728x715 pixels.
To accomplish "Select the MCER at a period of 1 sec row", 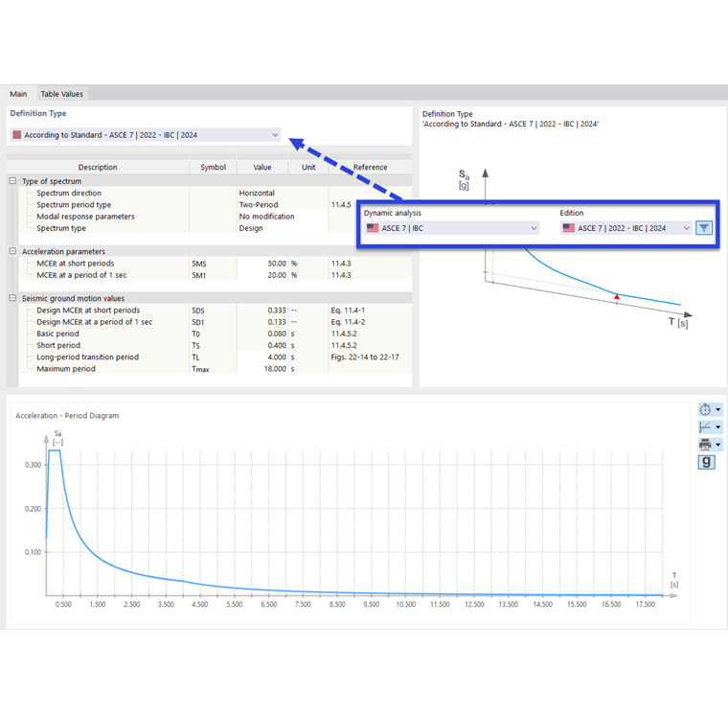I will [x=81, y=275].
